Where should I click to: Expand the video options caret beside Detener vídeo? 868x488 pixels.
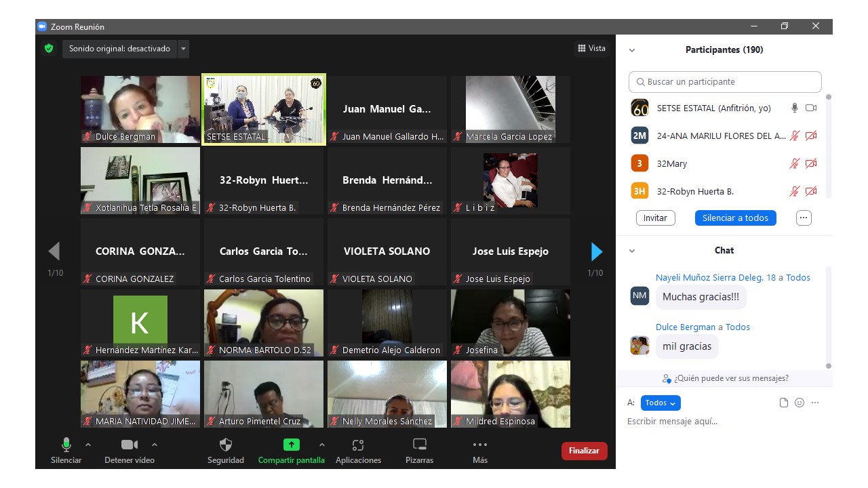155,445
